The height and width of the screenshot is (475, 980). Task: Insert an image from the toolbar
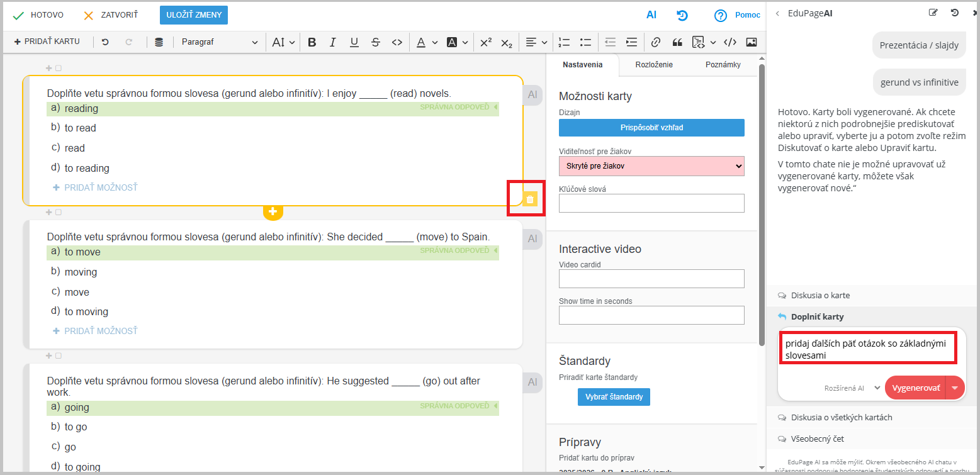point(751,42)
